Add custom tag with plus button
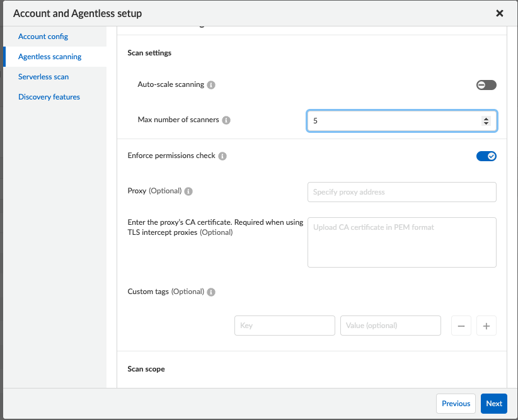This screenshot has height=420, width=518. 486,326
